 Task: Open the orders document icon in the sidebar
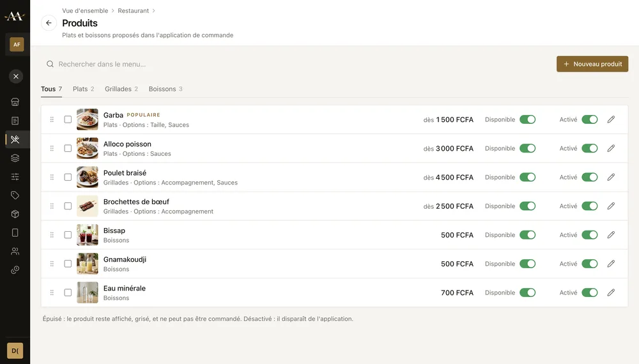[15, 121]
